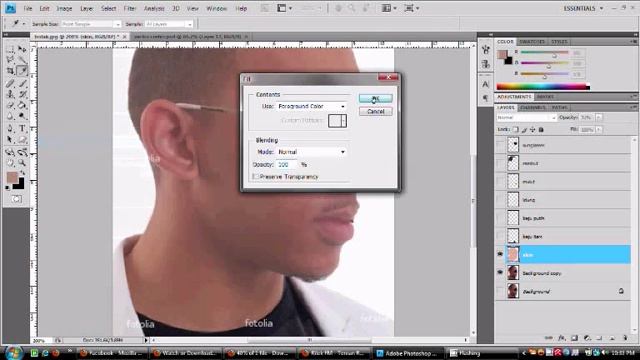Cancel the Fill dialog

pos(376,111)
